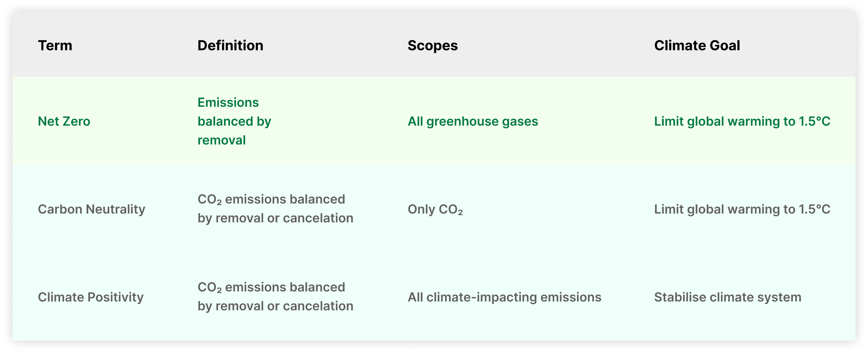Click Stabilise climate system cell

click(x=727, y=297)
